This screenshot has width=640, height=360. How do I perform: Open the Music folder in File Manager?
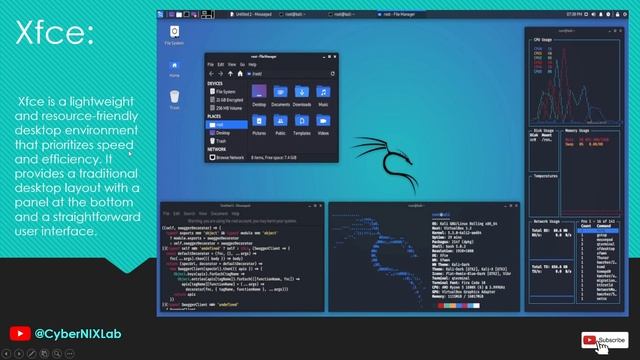click(323, 96)
